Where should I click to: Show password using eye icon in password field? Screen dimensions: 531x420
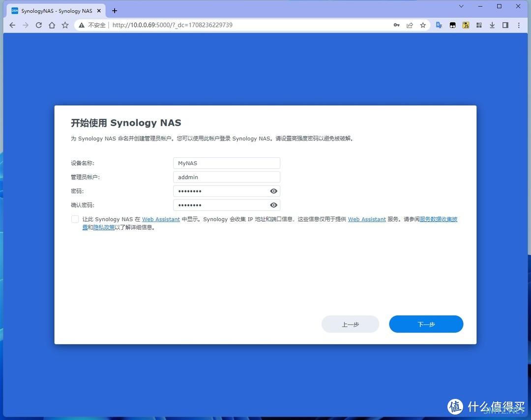tap(274, 191)
